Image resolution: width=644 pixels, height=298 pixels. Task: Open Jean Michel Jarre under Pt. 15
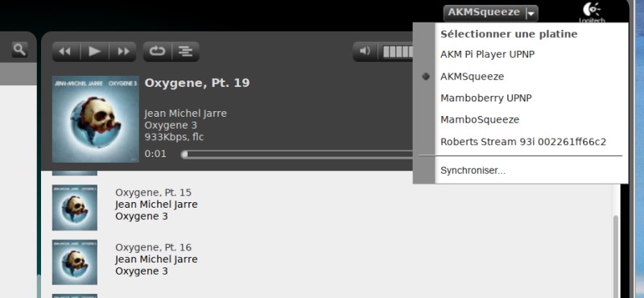pyautogui.click(x=156, y=205)
